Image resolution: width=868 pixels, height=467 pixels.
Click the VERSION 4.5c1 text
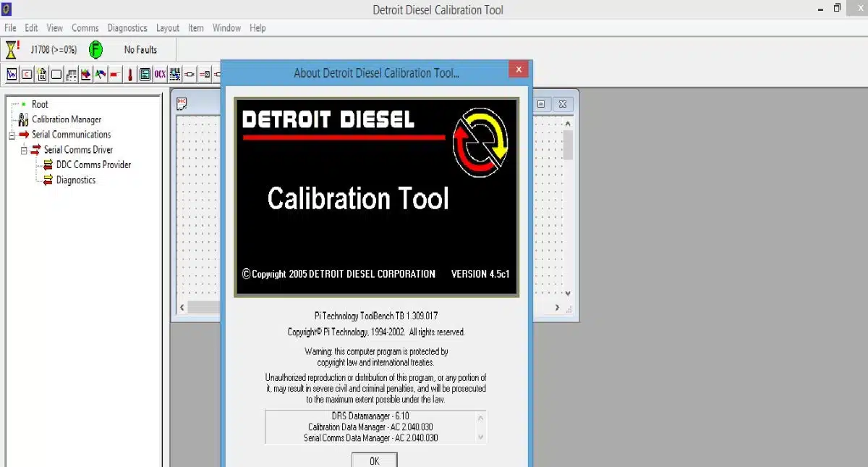tap(480, 274)
